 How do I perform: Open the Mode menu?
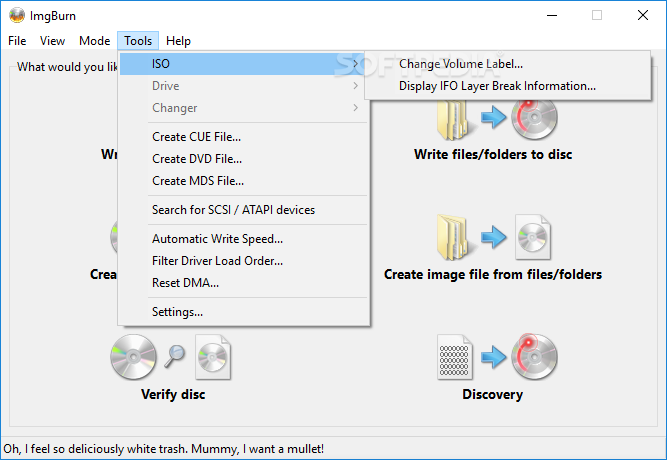94,41
